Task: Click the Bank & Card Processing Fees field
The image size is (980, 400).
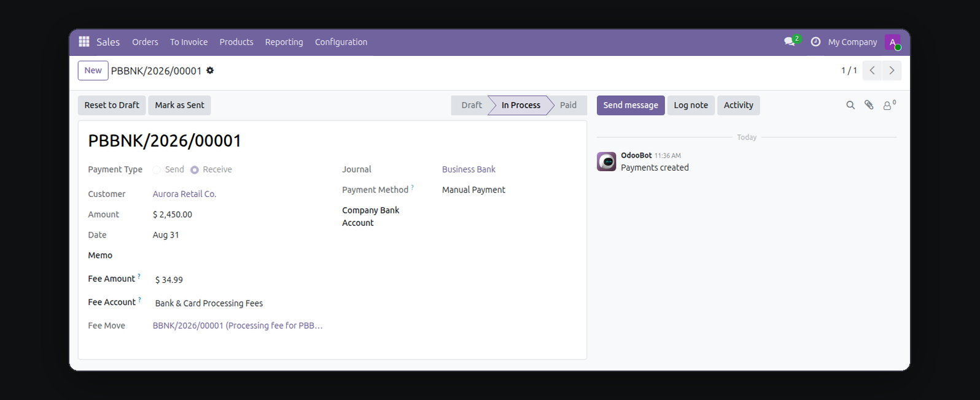Action: click(209, 303)
